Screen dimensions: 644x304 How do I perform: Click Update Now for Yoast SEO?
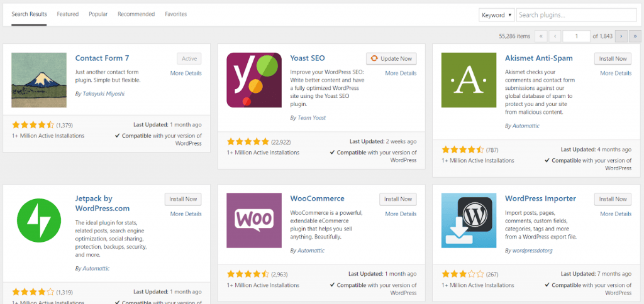(391, 58)
